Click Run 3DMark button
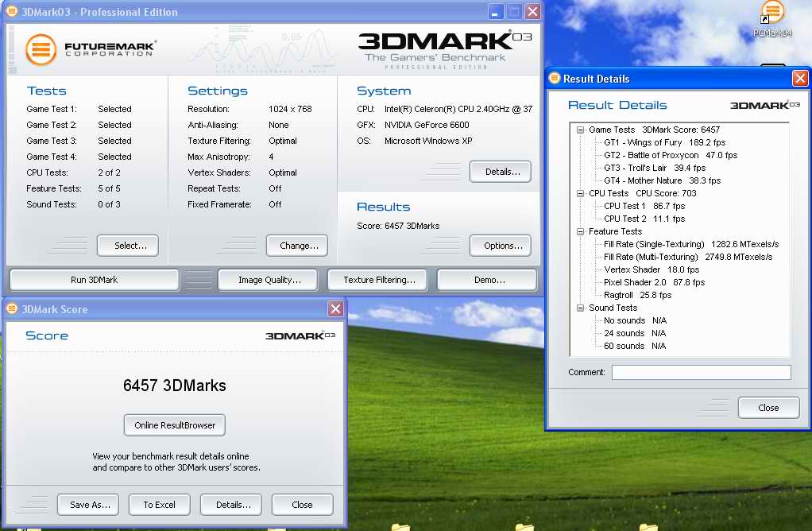812x531 pixels. click(x=95, y=280)
